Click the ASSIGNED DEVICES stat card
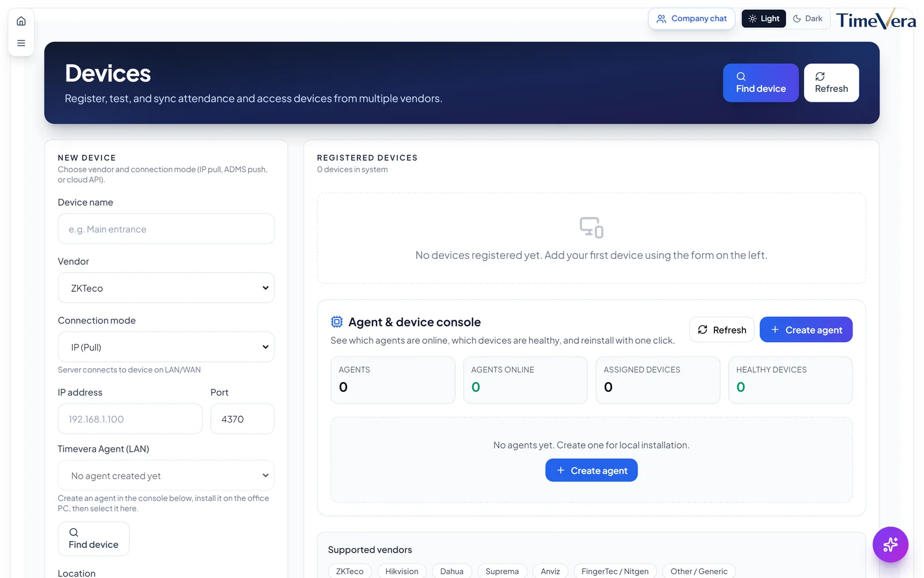This screenshot has height=578, width=924. click(x=658, y=380)
